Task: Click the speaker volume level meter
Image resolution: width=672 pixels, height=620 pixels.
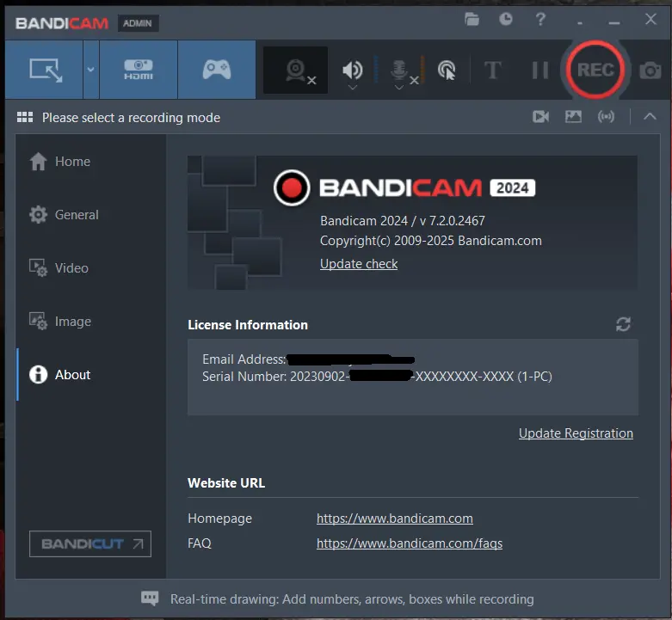Action: 376,70
